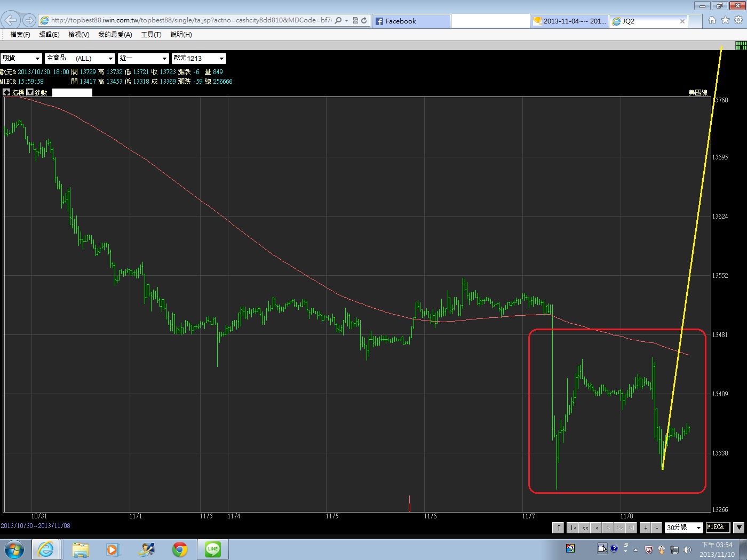Image resolution: width=747 pixels, height=560 pixels.
Task: Open a new browser tab
Action: tap(695, 21)
